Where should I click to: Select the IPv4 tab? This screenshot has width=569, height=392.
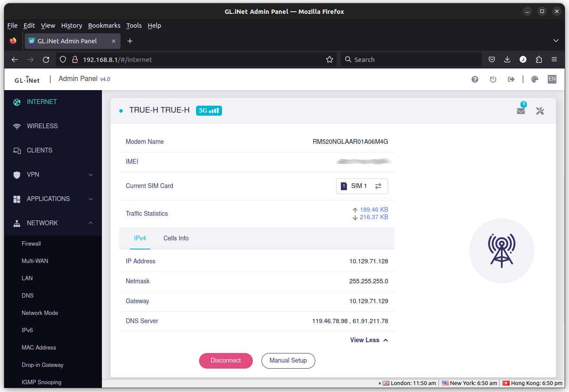click(x=140, y=238)
